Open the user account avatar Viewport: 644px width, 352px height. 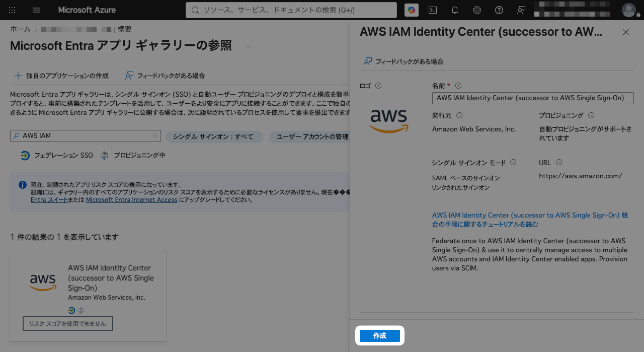click(x=629, y=10)
